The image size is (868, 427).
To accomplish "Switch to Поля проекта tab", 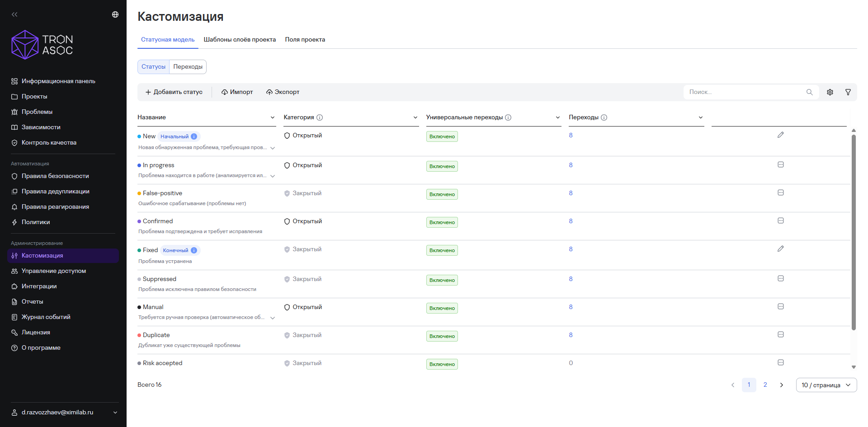I will [x=305, y=40].
